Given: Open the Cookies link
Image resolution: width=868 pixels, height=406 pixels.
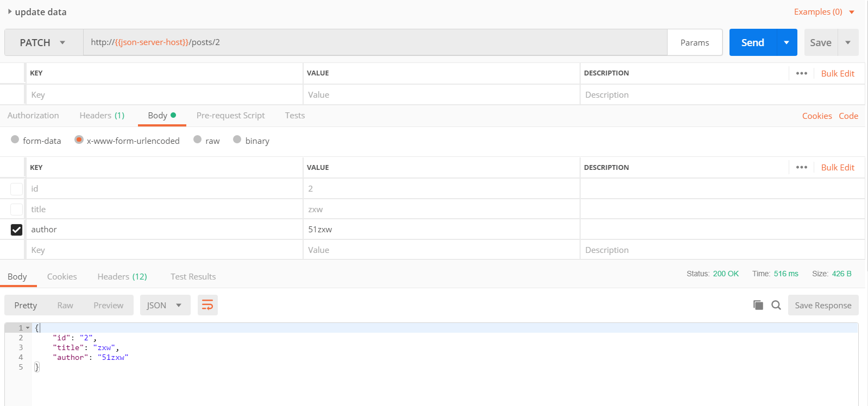Looking at the screenshot, I should (817, 116).
